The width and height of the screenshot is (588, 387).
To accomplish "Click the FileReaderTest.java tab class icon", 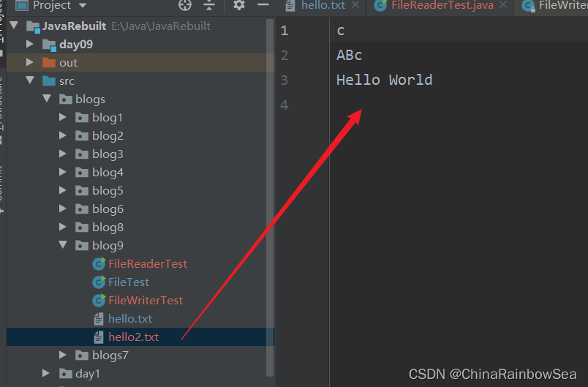I will 380,5.
